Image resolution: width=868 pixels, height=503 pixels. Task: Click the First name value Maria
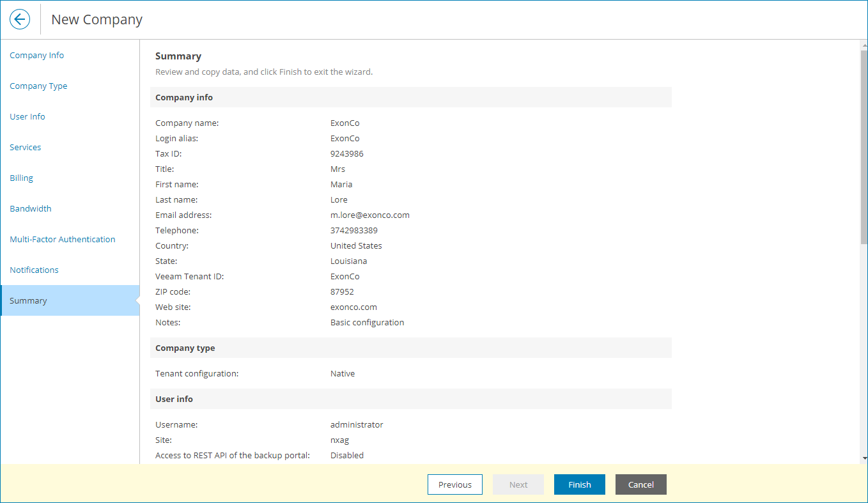(341, 185)
